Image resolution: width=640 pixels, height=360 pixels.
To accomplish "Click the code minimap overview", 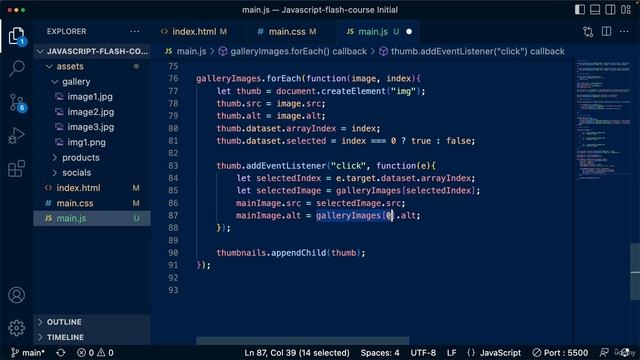I will point(602,120).
